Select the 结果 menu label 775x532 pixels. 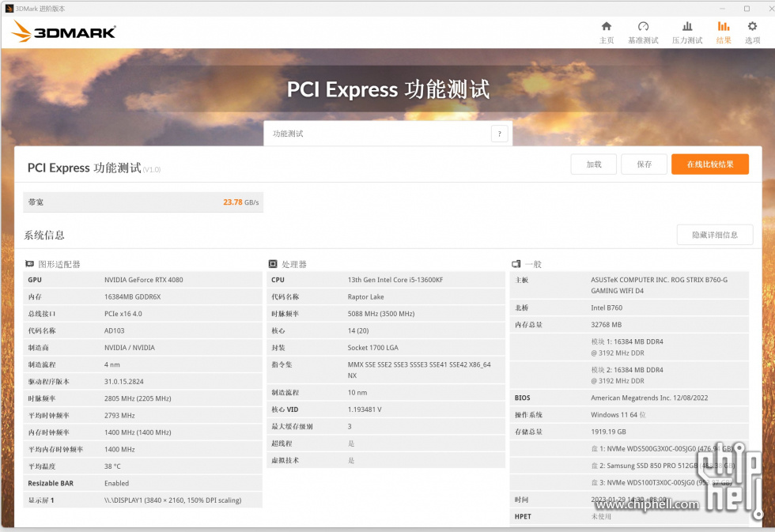[x=724, y=40]
